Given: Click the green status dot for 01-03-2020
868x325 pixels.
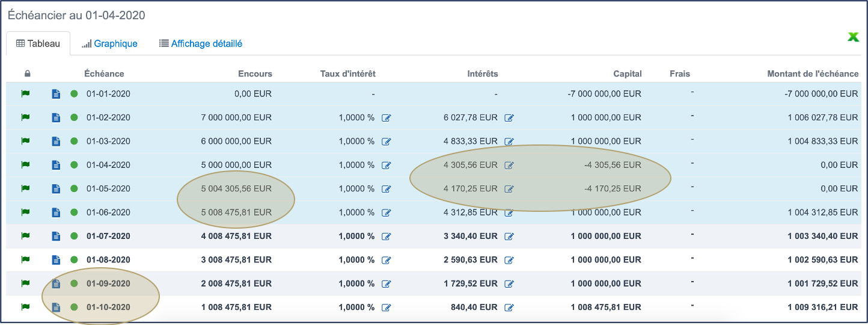Looking at the screenshot, I should pos(74,141).
